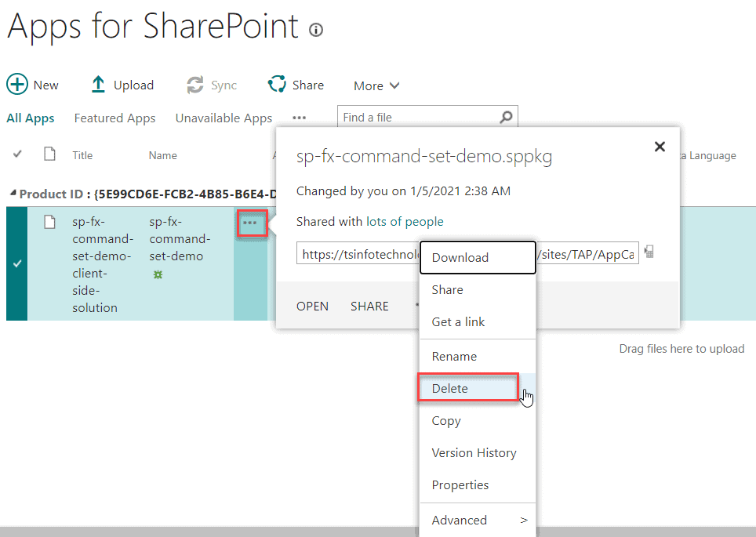The image size is (756, 537).
Task: Select Copy from context menu
Action: 478,421
